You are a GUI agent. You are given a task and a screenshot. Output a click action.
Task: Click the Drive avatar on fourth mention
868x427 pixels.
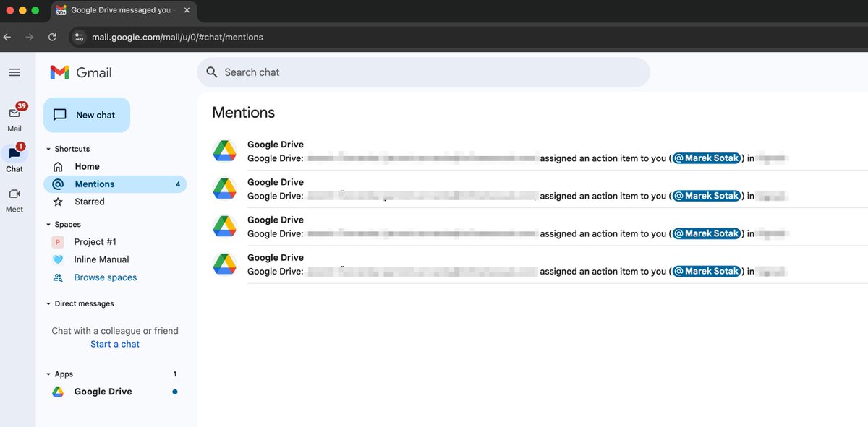click(x=225, y=264)
